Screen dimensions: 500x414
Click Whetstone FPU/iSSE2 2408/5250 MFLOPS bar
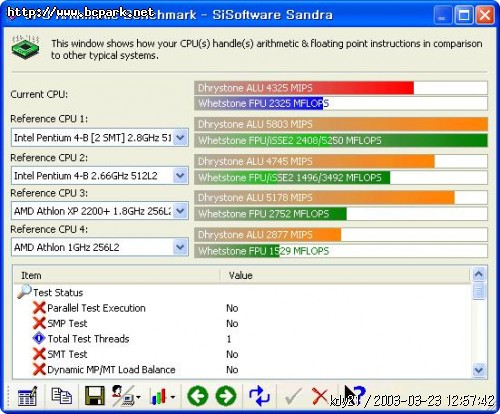[341, 140]
